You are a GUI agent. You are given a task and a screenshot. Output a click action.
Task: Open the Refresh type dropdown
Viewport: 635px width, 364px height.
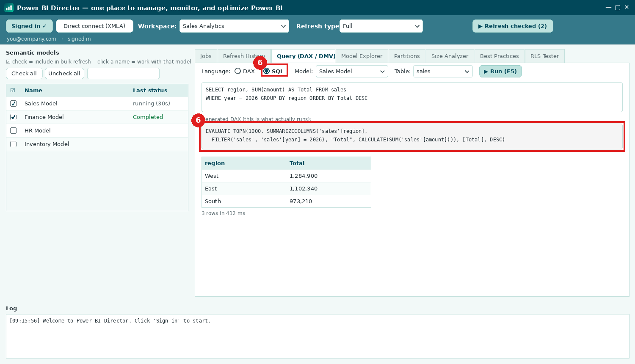pyautogui.click(x=381, y=26)
